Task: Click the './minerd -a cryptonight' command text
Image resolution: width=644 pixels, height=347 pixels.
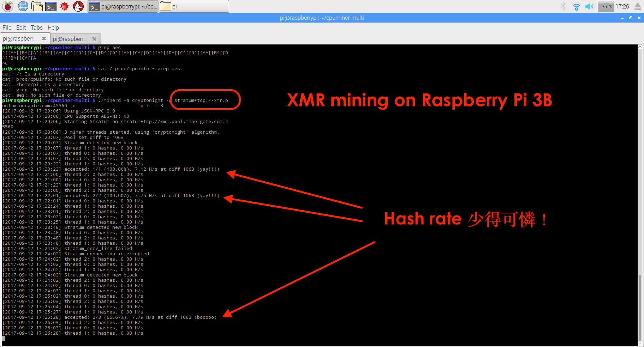Action: pyautogui.click(x=131, y=101)
